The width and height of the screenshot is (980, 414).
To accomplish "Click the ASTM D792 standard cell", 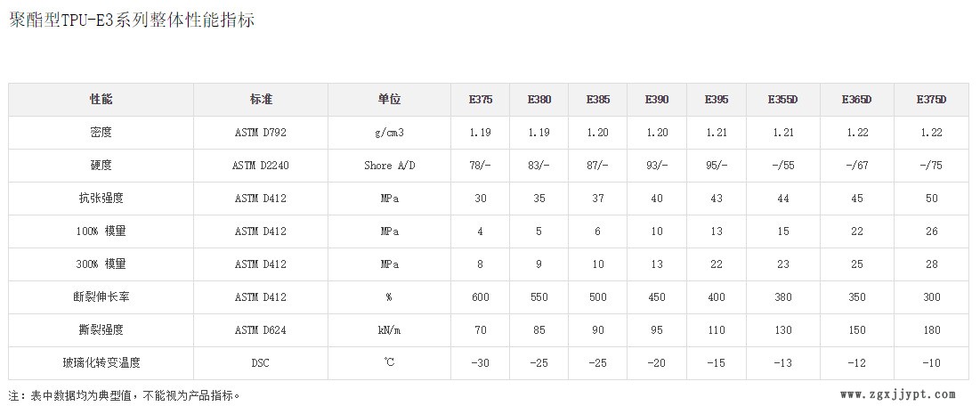I will pyautogui.click(x=260, y=133).
